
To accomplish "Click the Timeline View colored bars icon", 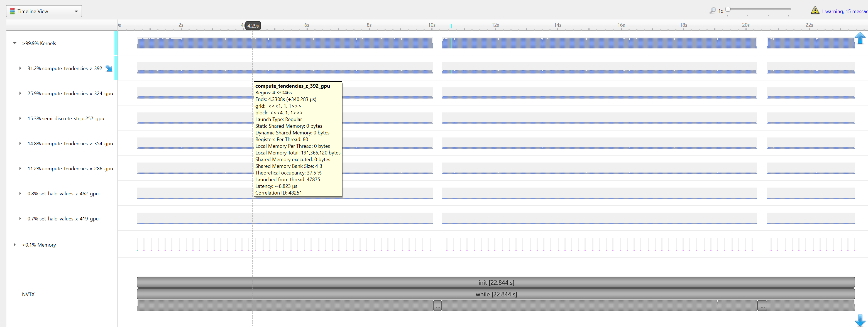I will (x=13, y=11).
